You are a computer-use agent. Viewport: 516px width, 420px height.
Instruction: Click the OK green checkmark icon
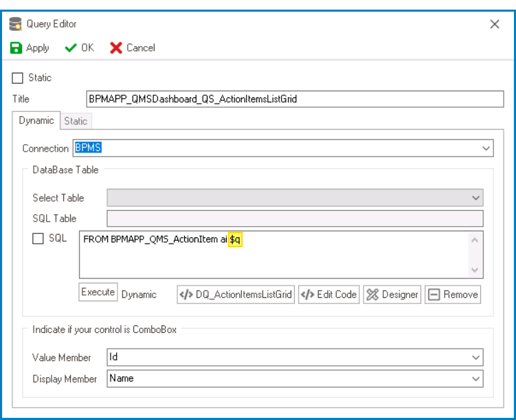coord(71,48)
